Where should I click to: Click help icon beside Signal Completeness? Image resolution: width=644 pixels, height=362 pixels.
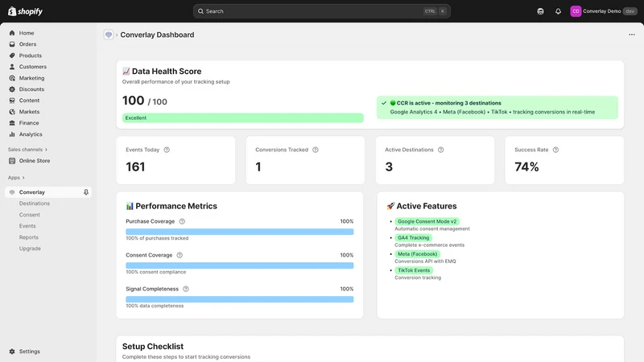[186, 289]
